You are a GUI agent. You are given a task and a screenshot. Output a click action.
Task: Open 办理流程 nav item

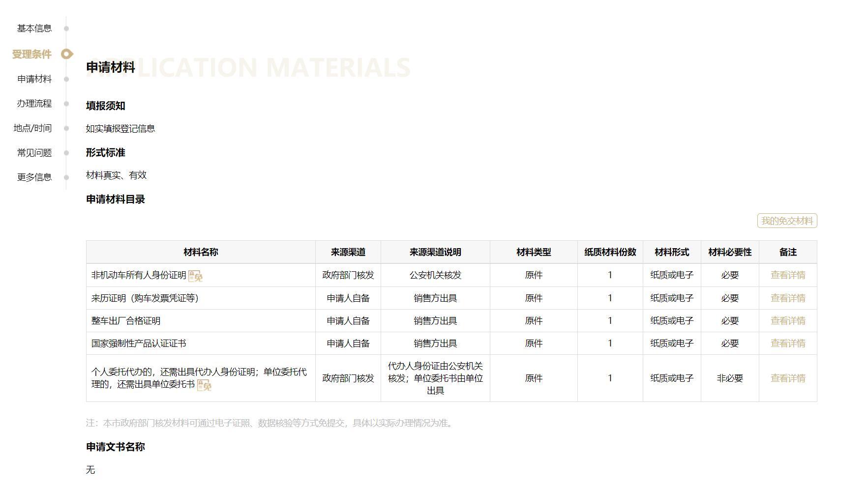point(34,103)
